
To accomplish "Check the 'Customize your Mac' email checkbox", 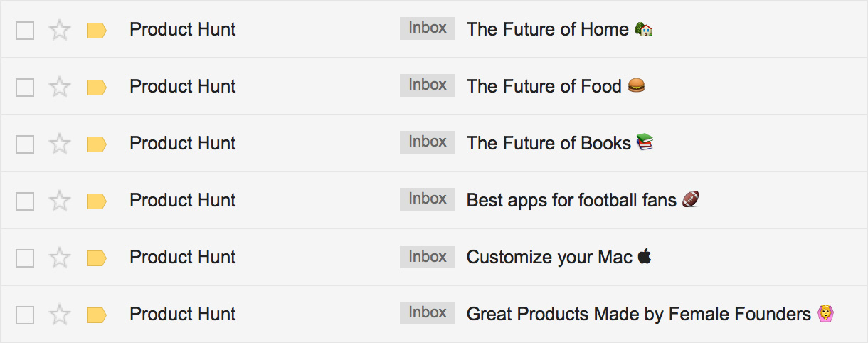I will pyautogui.click(x=25, y=258).
